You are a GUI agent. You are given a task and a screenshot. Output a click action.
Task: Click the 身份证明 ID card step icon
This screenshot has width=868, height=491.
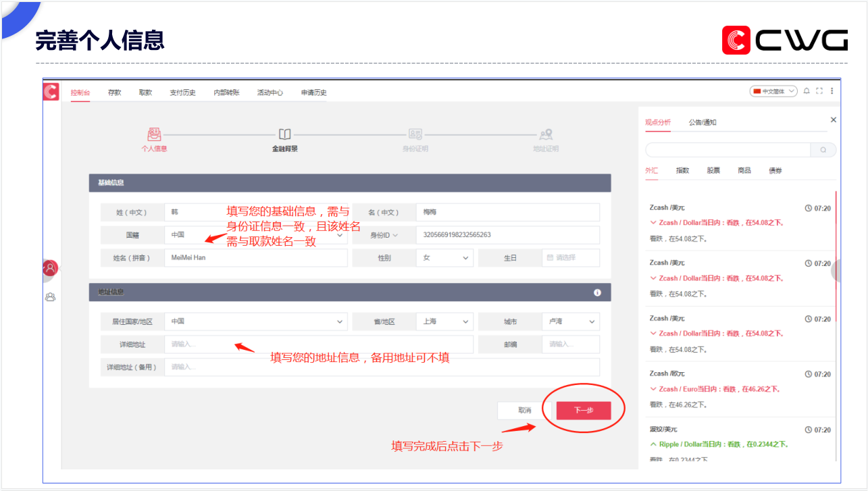(x=415, y=134)
